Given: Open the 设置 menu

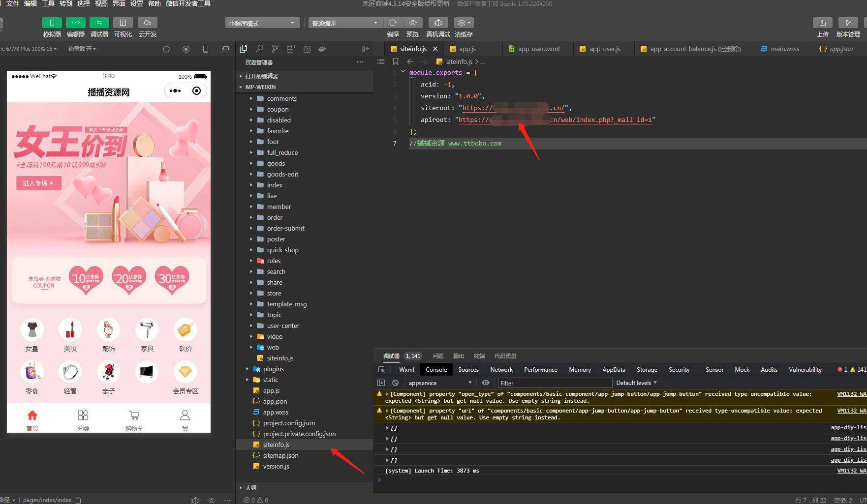Looking at the screenshot, I should [137, 3].
